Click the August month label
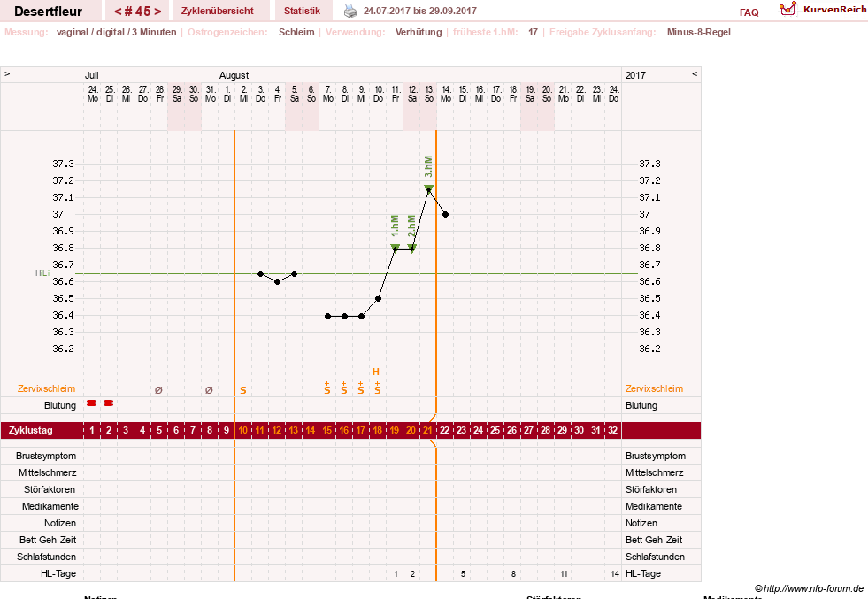Image resolution: width=868 pixels, height=599 pixels. [x=234, y=75]
